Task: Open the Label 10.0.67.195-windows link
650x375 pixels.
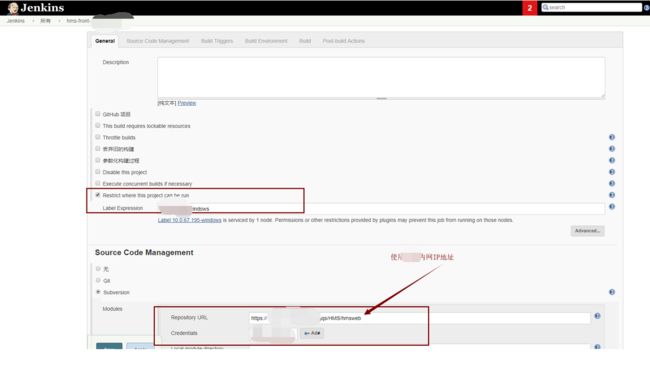Action: pyautogui.click(x=189, y=220)
